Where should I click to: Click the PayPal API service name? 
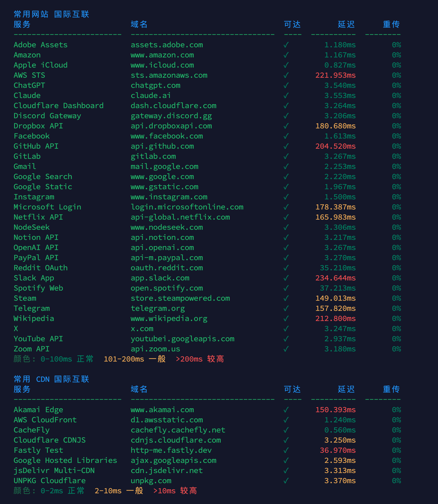(36, 258)
